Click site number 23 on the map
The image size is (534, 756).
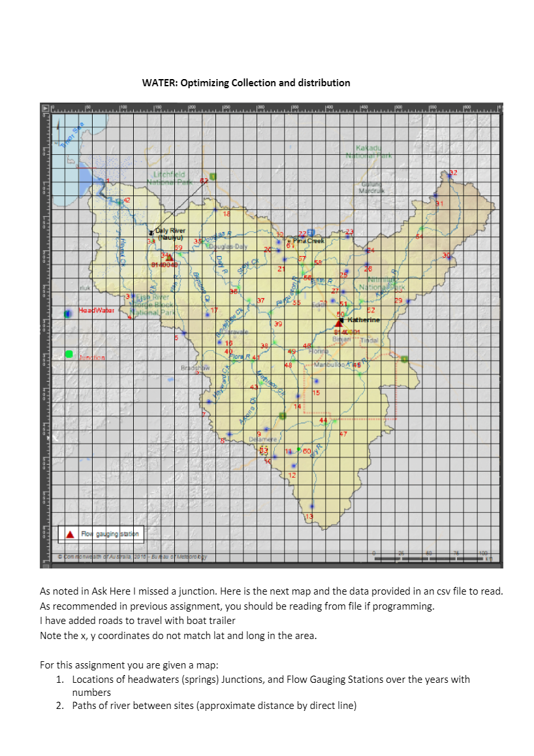pyautogui.click(x=349, y=232)
